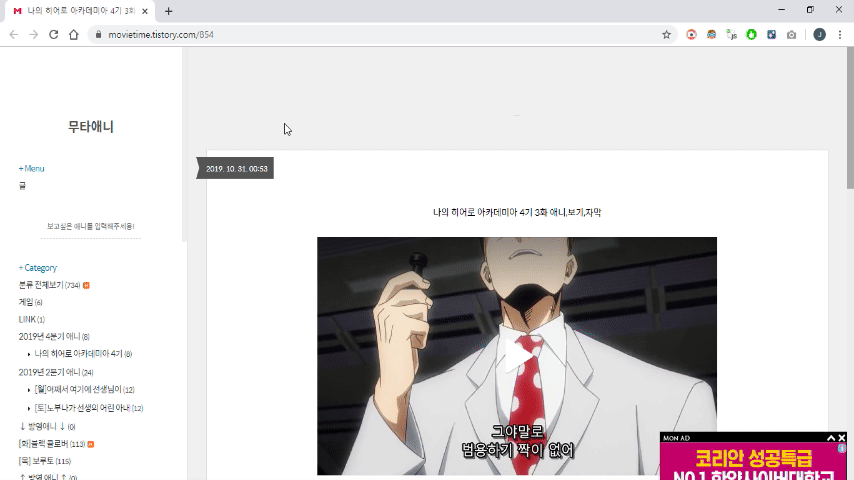854x480 pixels.
Task: Click the green shield extension icon
Action: [751, 34]
